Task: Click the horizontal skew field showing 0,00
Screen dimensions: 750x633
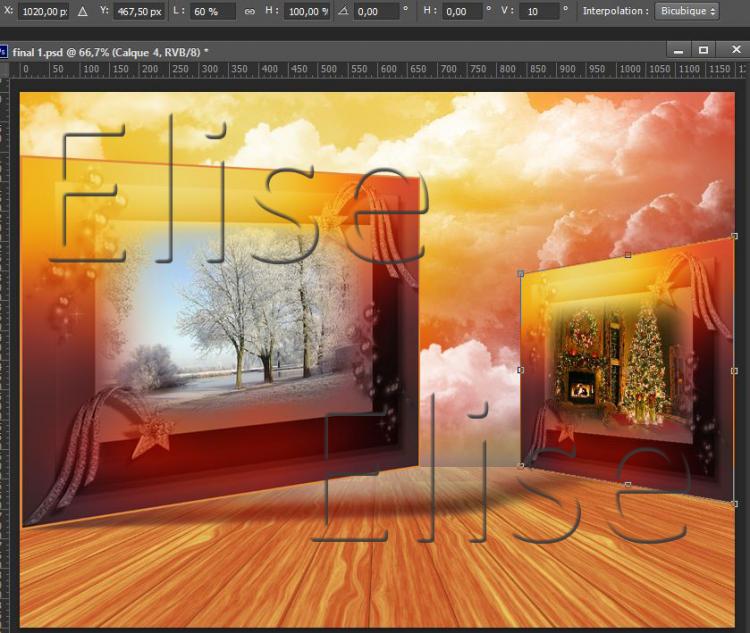Action: 460,12
